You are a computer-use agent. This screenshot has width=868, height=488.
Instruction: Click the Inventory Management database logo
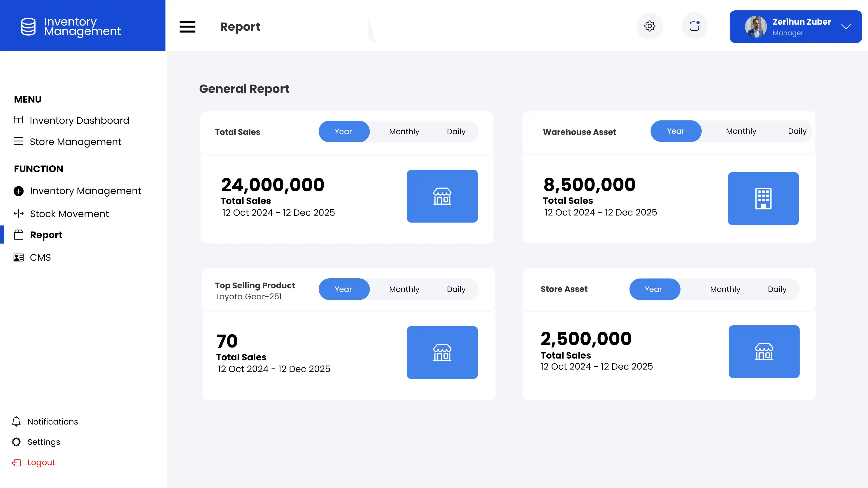28,26
